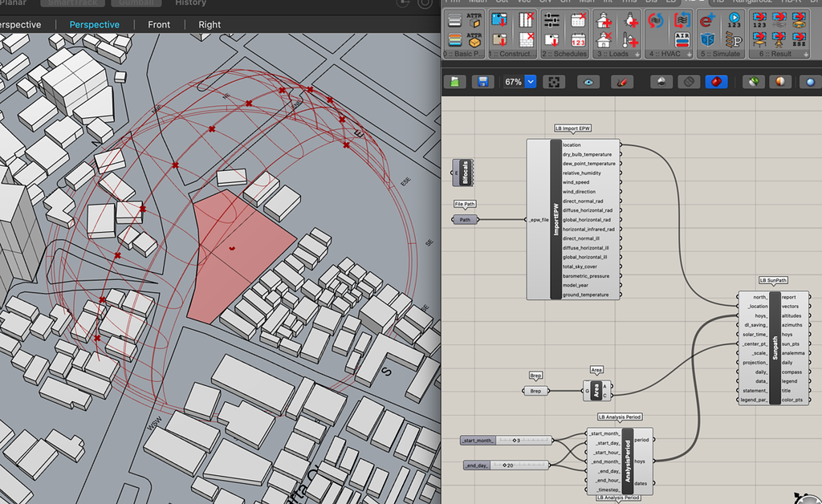The image size is (822, 504).
Task: Switch to the Front viewport tab
Action: (159, 25)
